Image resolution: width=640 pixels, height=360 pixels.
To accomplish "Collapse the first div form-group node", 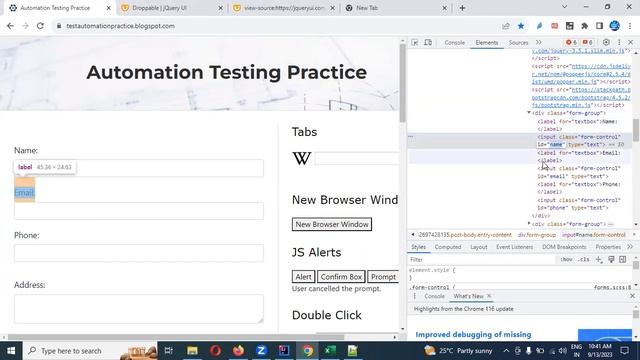I will click(x=529, y=113).
